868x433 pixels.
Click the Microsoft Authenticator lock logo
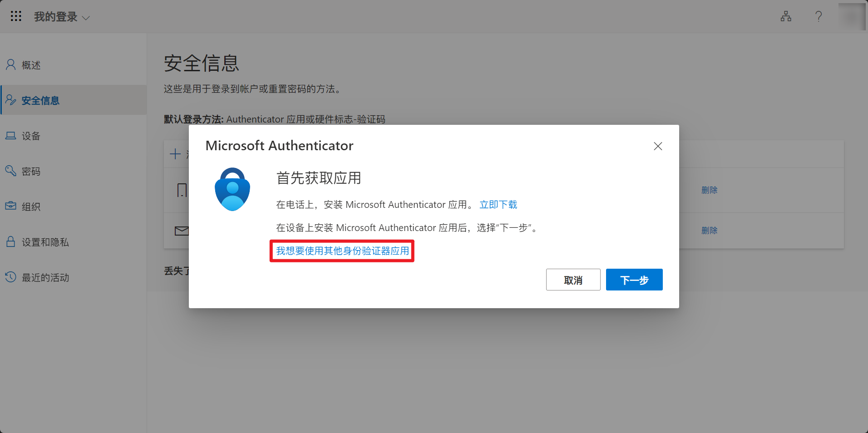[x=232, y=189]
